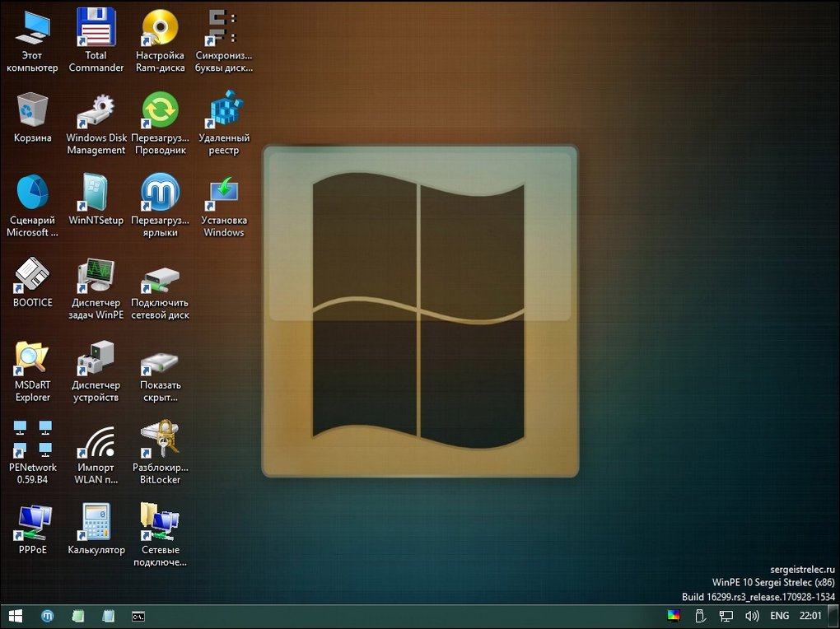Open the Корзина recycle bin
This screenshot has width=840, height=629.
32,118
